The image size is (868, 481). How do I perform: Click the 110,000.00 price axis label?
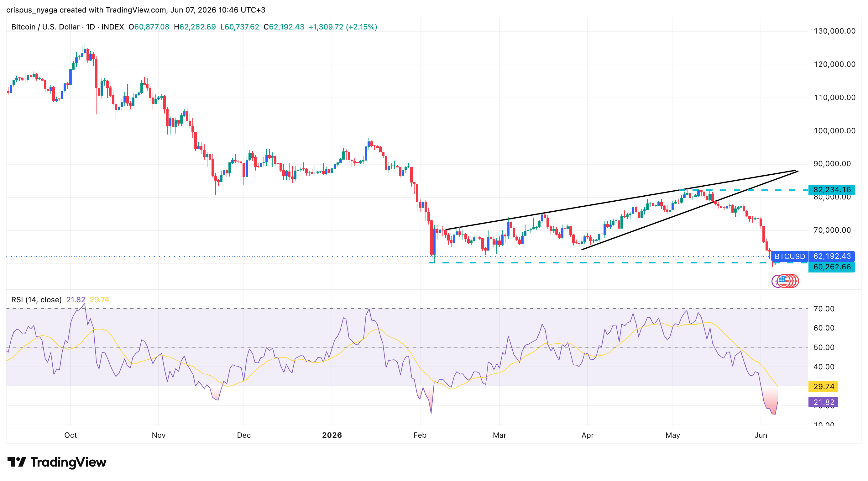(x=834, y=98)
